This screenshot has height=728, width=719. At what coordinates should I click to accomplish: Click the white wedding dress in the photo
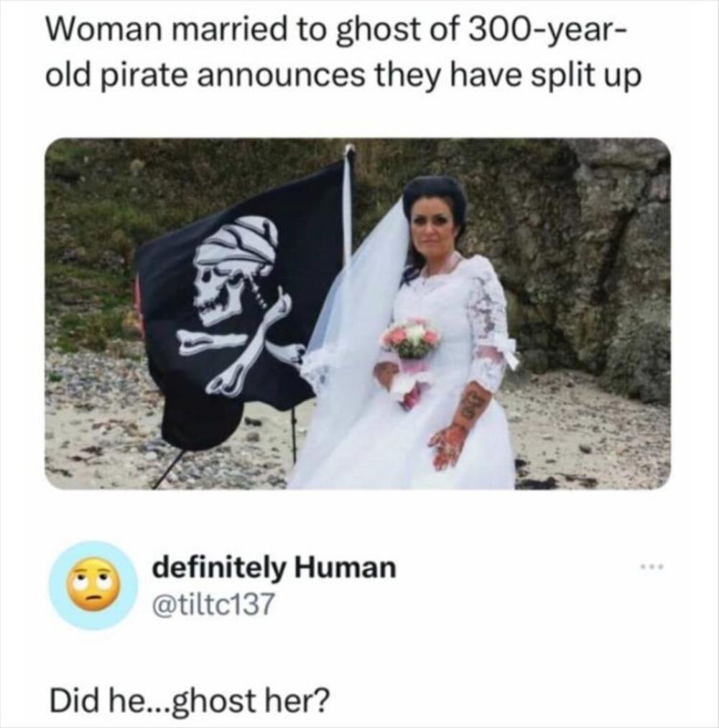pos(418,395)
